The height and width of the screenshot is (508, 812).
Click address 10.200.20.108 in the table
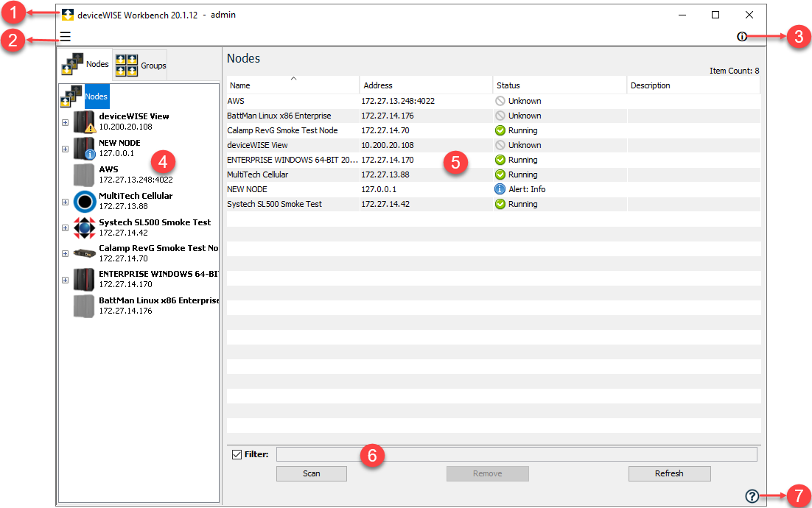click(x=388, y=145)
